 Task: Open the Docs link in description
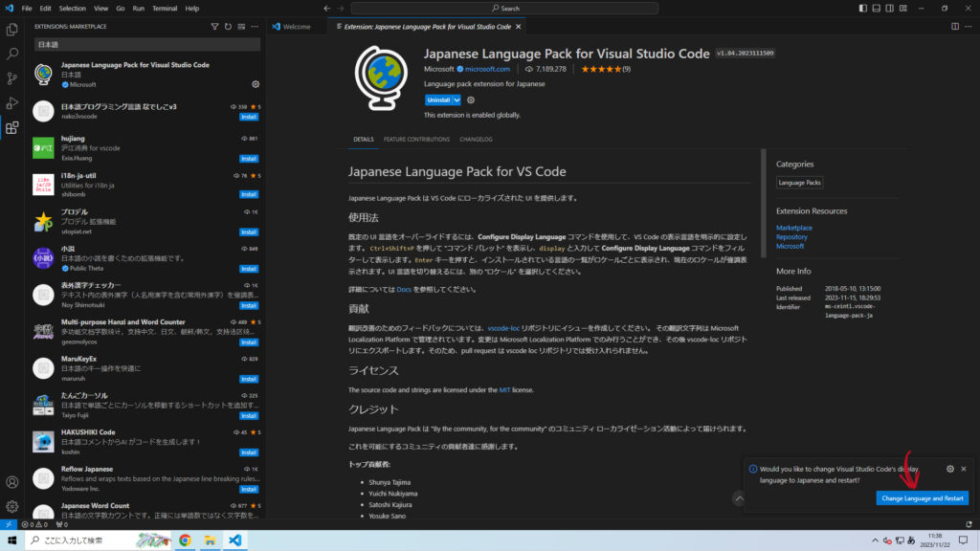(x=404, y=290)
